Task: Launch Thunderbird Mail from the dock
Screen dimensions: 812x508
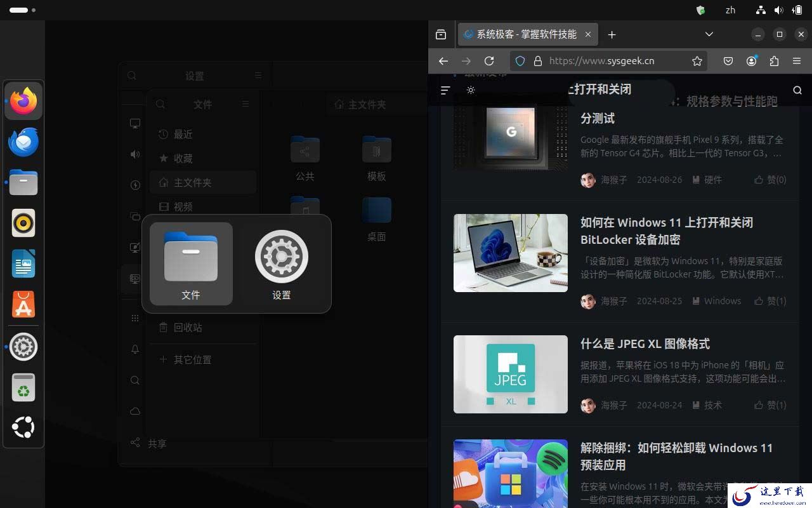Action: coord(23,142)
